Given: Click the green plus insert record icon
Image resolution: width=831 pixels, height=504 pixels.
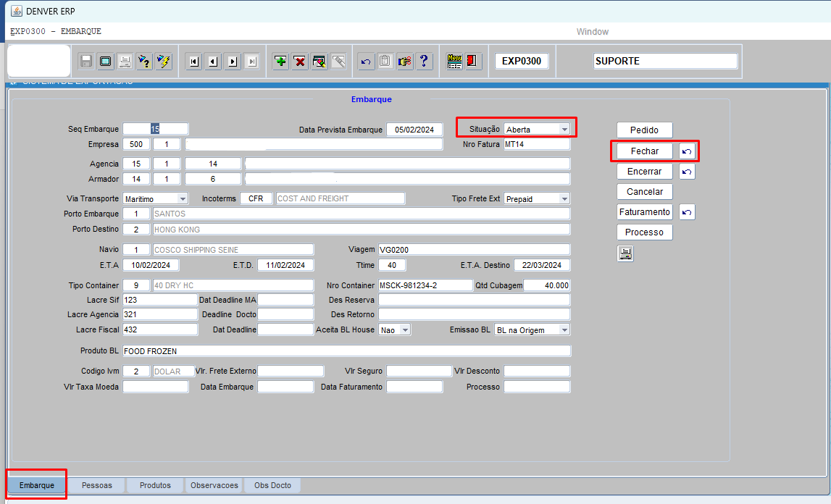Looking at the screenshot, I should coord(280,62).
